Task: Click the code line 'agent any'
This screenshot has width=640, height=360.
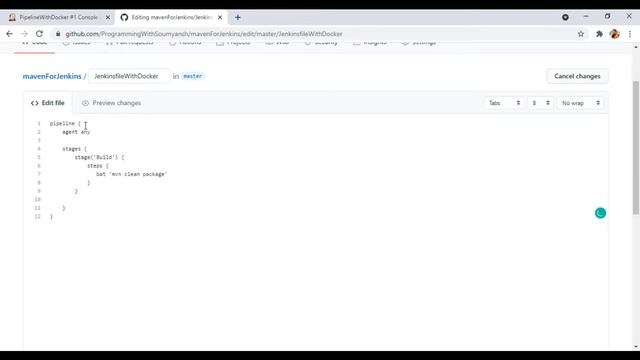Action: pyautogui.click(x=76, y=132)
